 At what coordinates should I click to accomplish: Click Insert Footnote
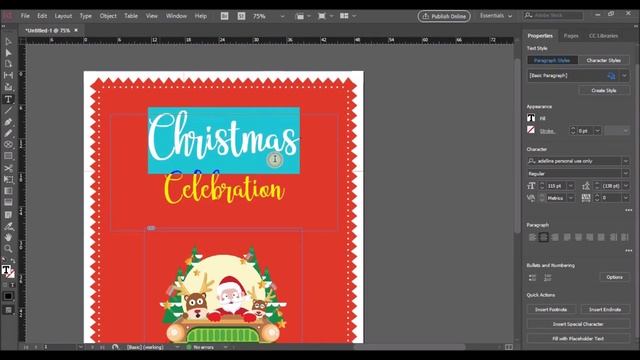[551, 309]
